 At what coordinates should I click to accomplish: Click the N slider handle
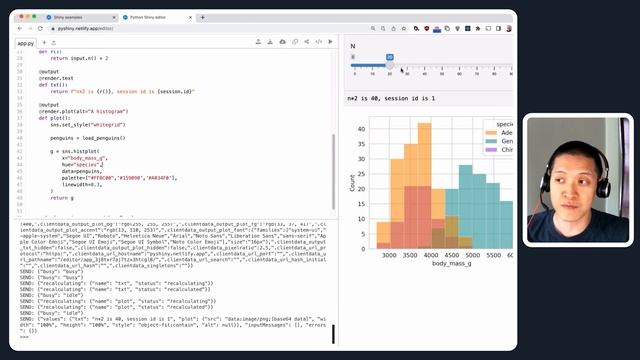click(x=390, y=65)
